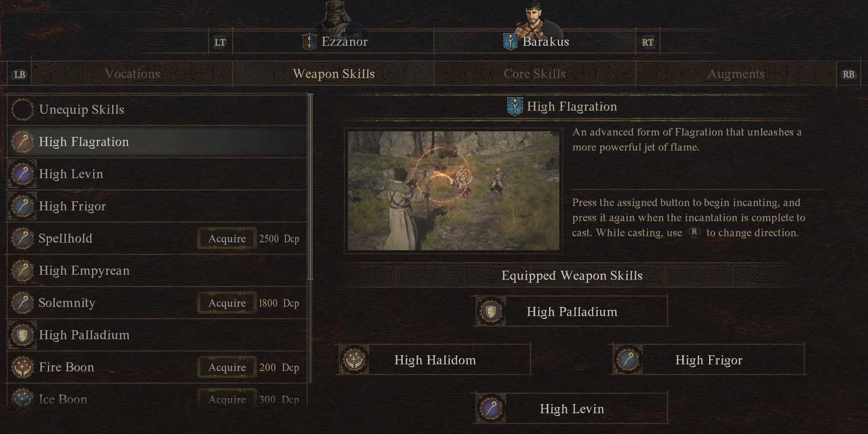This screenshot has width=868, height=434.
Task: Switch to the Vocations tab
Action: [x=132, y=74]
